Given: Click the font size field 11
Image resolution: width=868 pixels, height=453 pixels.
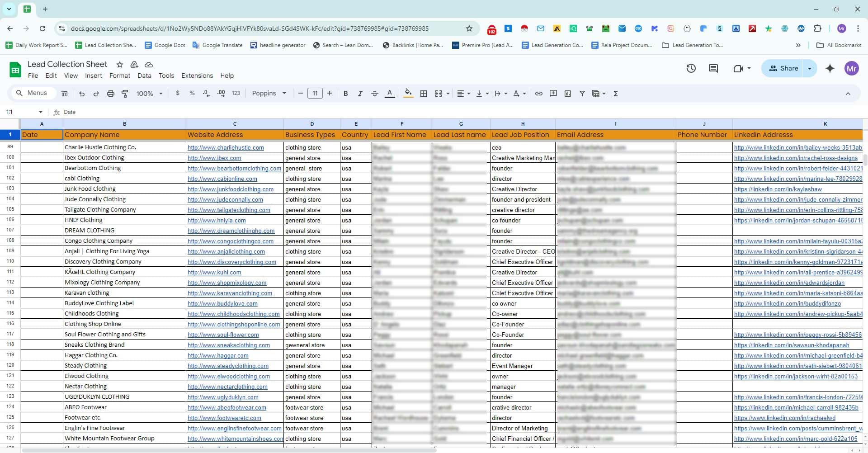Looking at the screenshot, I should tap(315, 94).
